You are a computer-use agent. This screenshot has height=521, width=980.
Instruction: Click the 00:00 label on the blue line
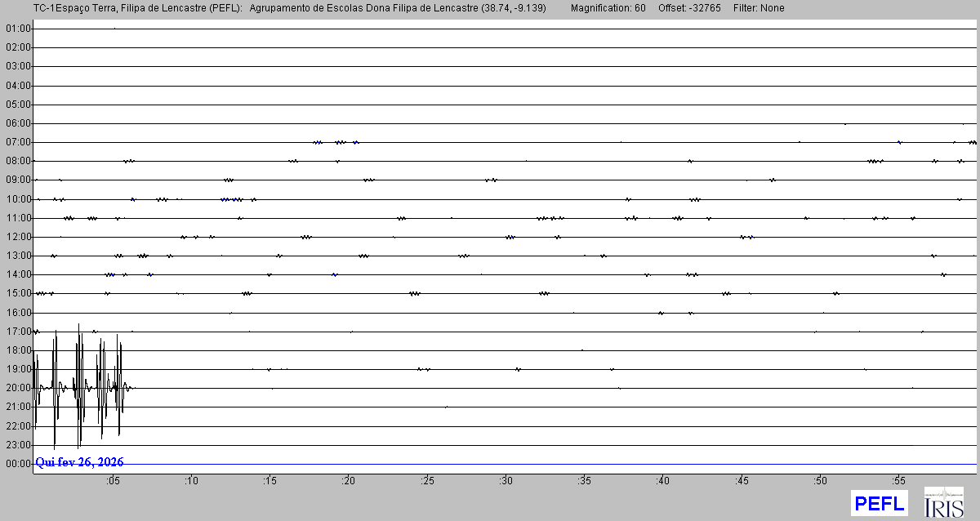coord(18,464)
